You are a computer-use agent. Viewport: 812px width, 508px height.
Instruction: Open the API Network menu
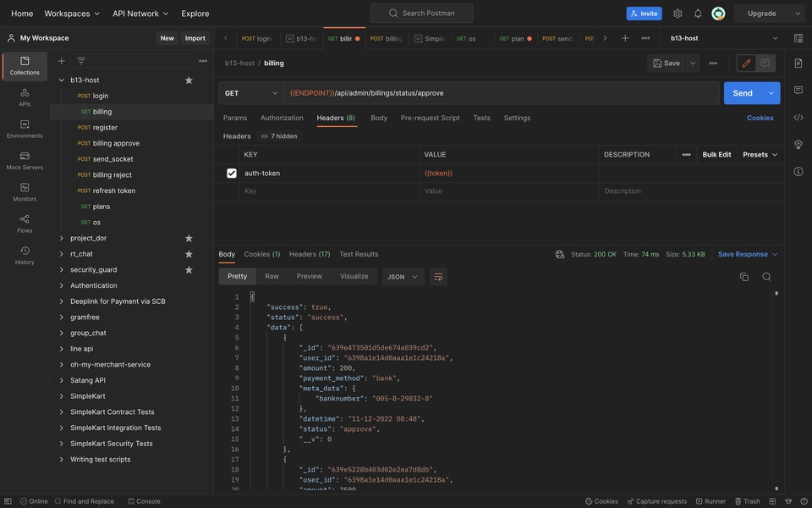(x=140, y=14)
